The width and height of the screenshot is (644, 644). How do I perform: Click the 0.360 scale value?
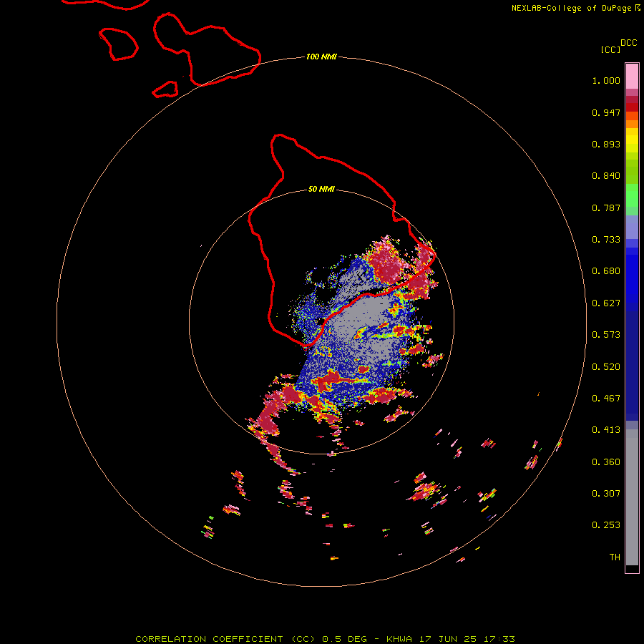pos(606,462)
